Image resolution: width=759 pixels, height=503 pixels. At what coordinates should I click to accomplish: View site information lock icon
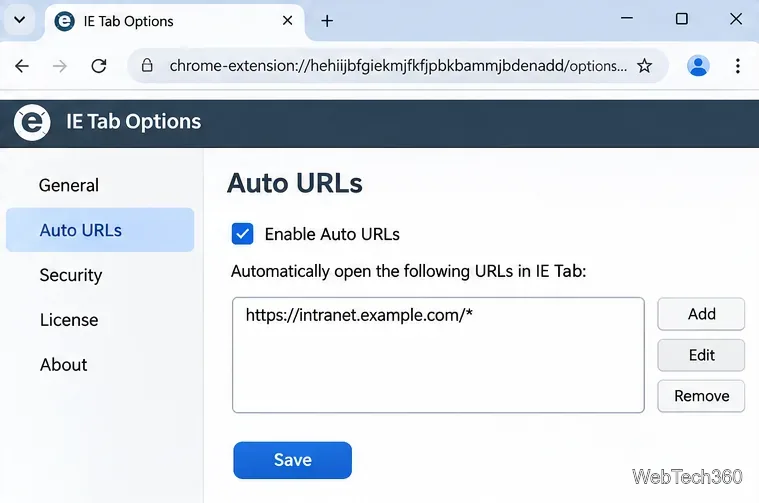pyautogui.click(x=147, y=65)
